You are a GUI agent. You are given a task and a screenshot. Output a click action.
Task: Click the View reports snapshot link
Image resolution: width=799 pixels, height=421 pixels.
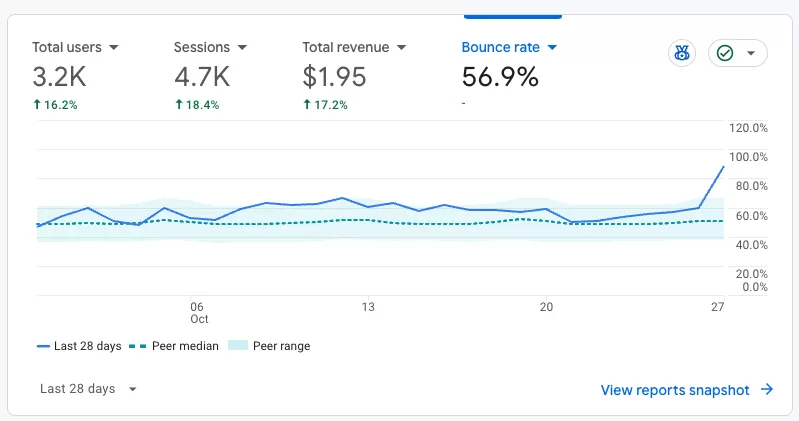675,390
